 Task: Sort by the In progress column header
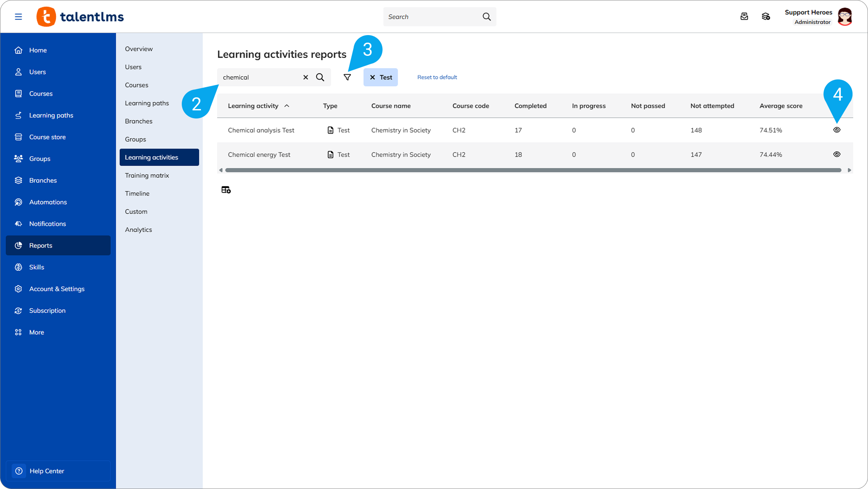click(x=589, y=106)
